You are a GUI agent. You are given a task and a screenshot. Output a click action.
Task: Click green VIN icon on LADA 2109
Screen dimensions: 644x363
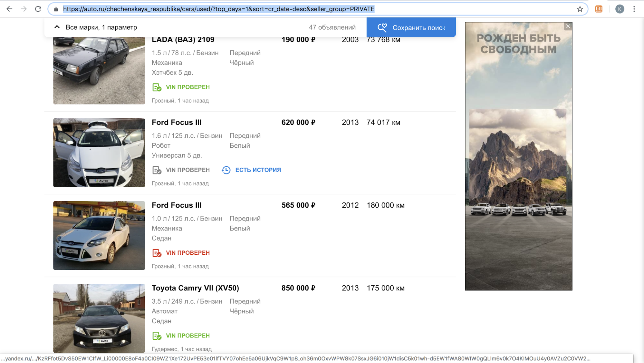pos(157,87)
